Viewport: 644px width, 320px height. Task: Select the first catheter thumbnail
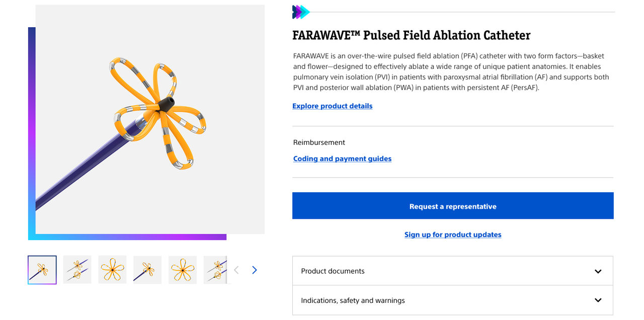point(42,270)
